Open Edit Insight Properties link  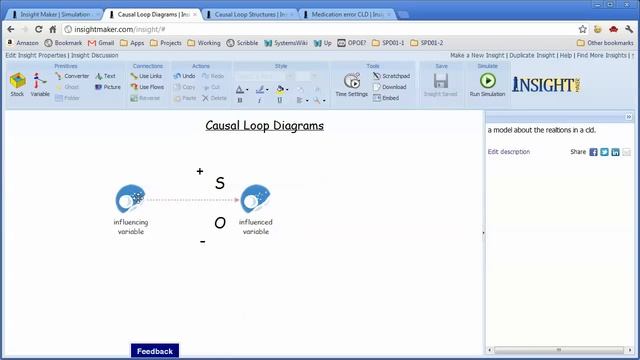pos(36,55)
